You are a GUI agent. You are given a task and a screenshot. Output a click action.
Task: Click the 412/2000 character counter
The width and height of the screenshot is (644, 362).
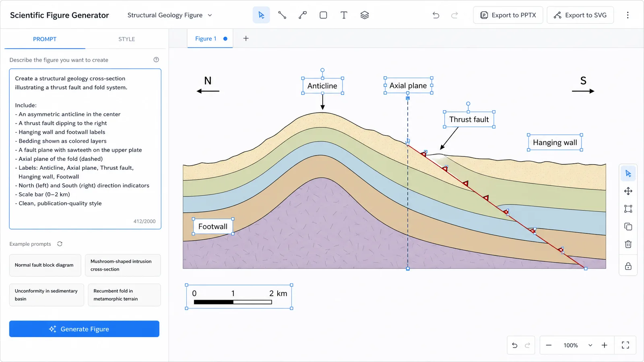[x=144, y=221]
